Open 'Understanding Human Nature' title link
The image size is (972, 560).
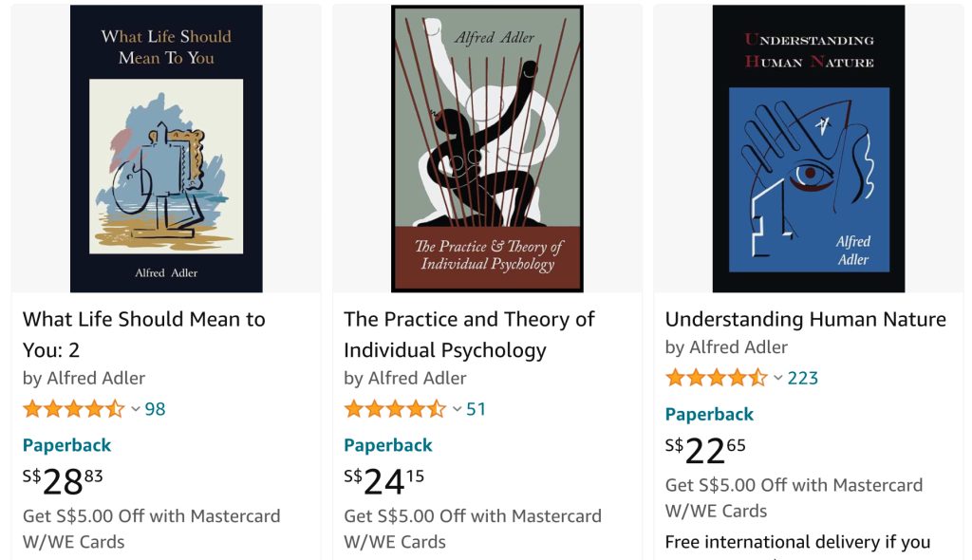tap(805, 319)
